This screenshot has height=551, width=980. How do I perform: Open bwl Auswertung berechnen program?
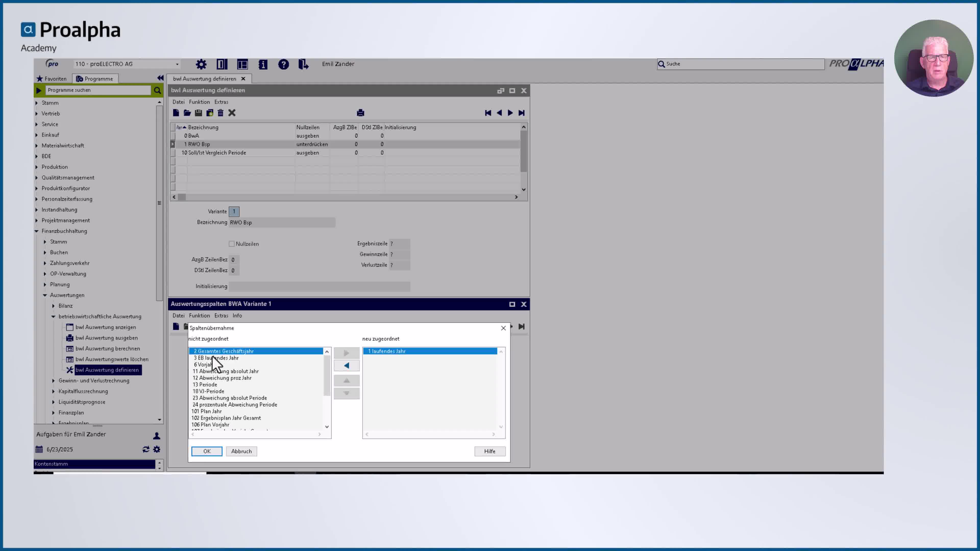(108, 348)
